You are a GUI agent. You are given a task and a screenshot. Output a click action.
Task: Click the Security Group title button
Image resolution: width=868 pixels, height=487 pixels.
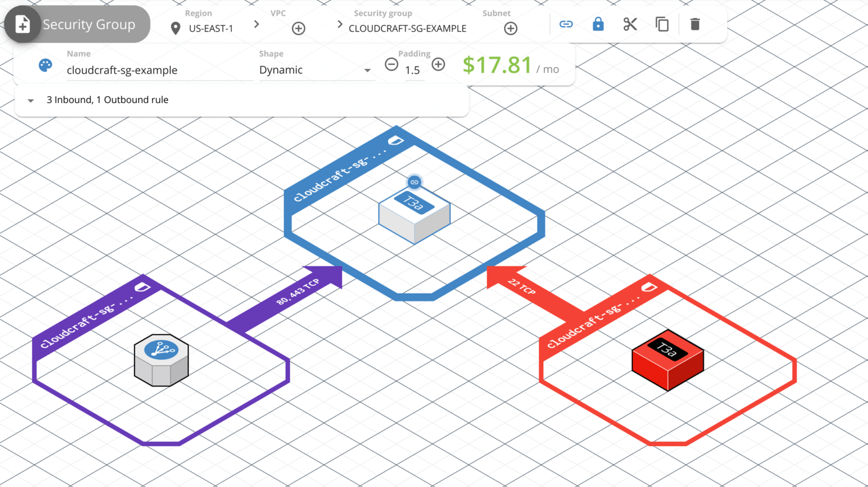(77, 24)
